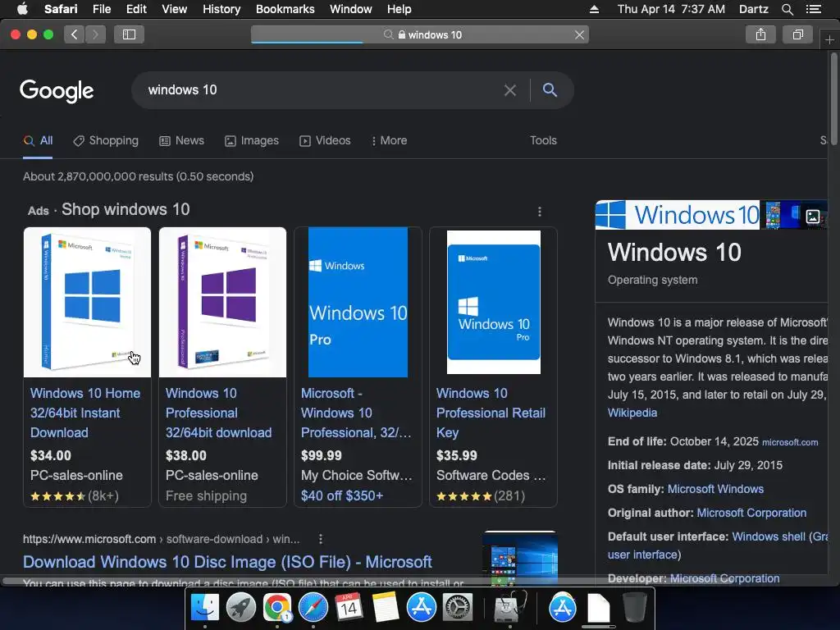Open Calendar from the dock
840x630 pixels.
349,608
